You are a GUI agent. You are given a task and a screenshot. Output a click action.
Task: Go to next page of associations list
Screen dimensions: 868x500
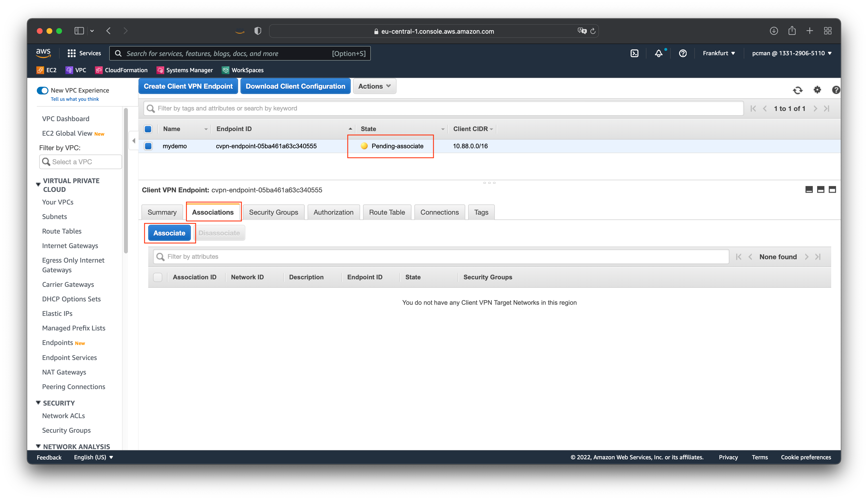806,257
